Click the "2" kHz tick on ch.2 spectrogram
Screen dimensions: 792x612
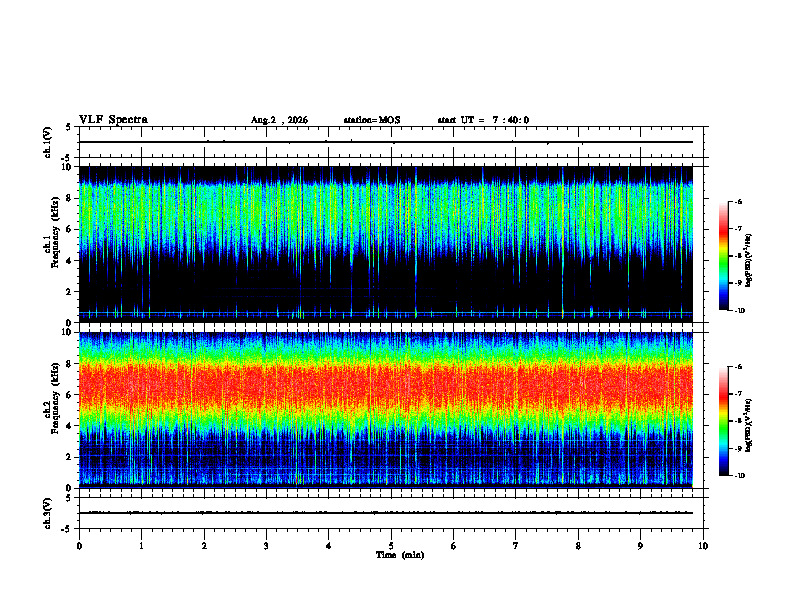[x=71, y=457]
